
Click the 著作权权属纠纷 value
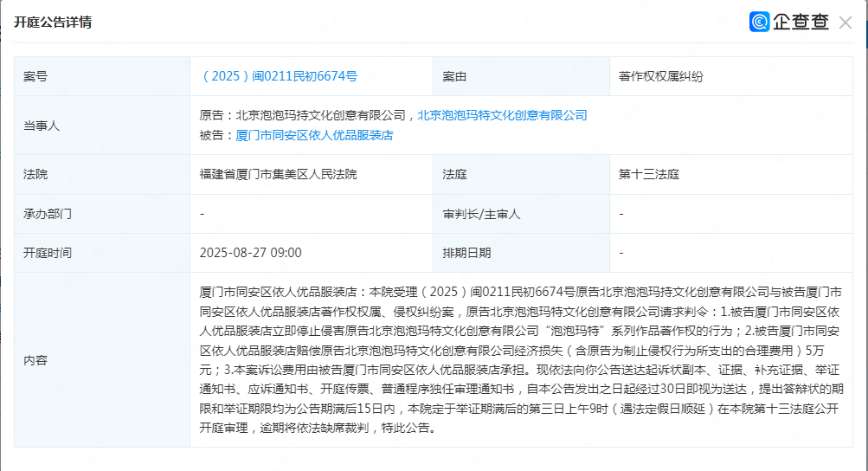pos(661,76)
